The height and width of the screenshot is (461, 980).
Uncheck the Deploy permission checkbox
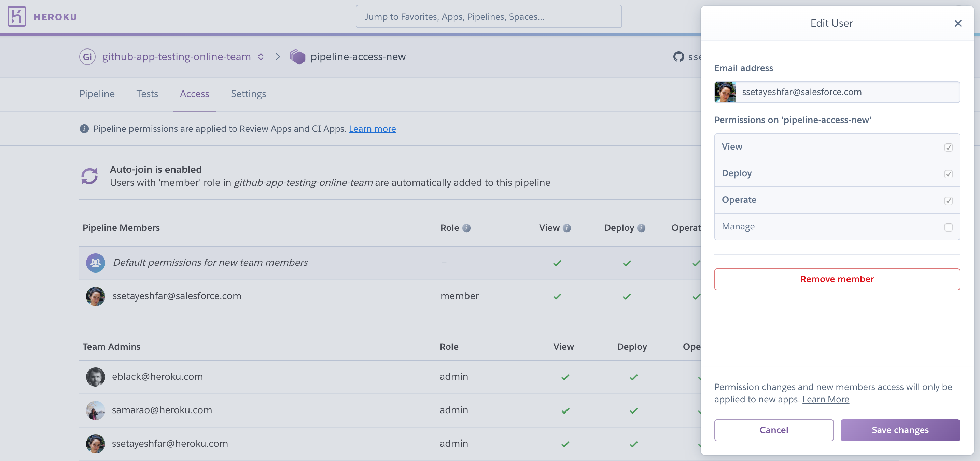pos(948,174)
